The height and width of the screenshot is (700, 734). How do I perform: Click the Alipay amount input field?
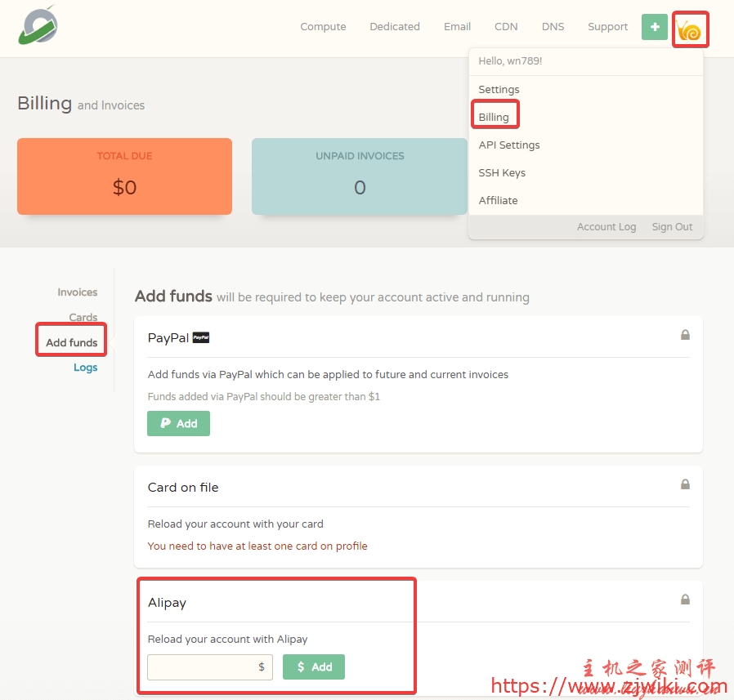tap(203, 667)
